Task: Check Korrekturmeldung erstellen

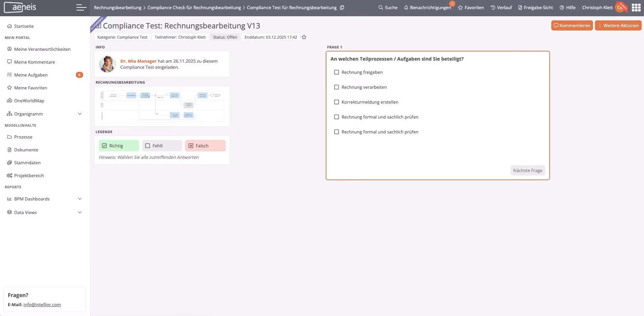Action: click(336, 102)
